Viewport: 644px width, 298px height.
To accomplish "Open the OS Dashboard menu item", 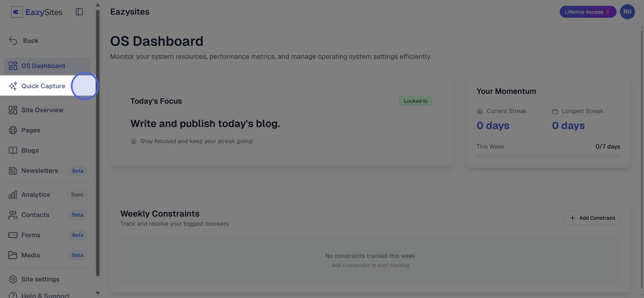I will [43, 66].
